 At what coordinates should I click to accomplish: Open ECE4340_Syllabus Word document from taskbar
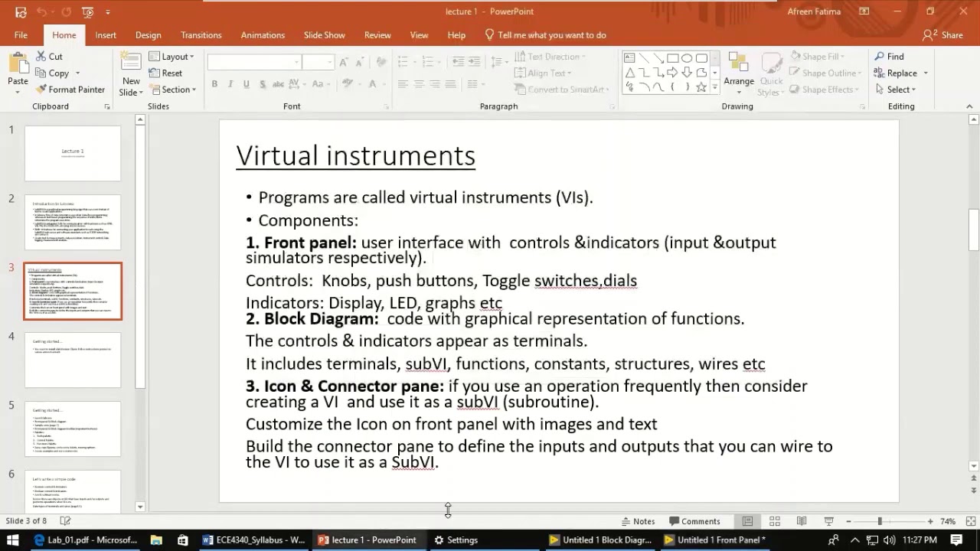[254, 540]
